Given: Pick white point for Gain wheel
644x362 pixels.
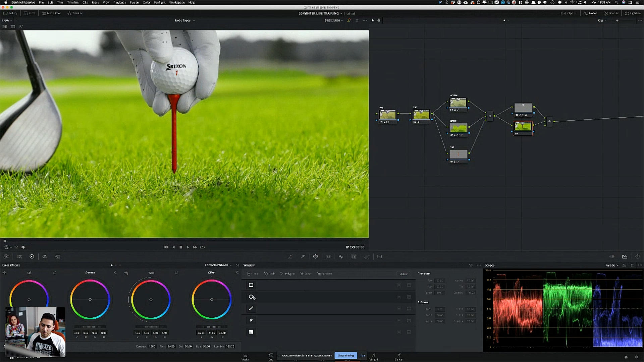Looking at the screenshot, I should tap(126, 273).
